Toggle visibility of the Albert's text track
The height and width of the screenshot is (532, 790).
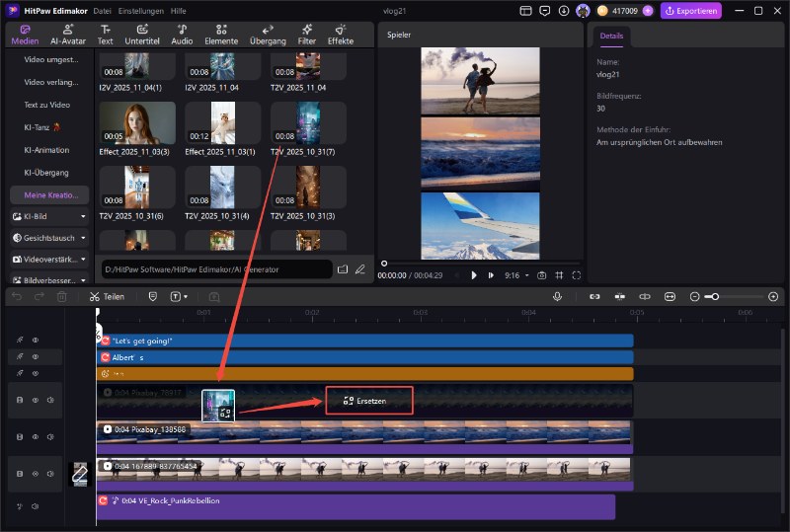click(36, 357)
